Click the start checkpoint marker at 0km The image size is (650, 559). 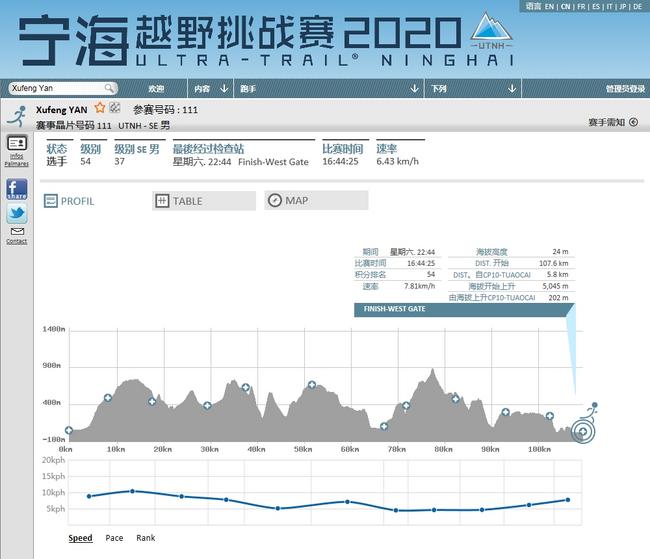click(69, 430)
